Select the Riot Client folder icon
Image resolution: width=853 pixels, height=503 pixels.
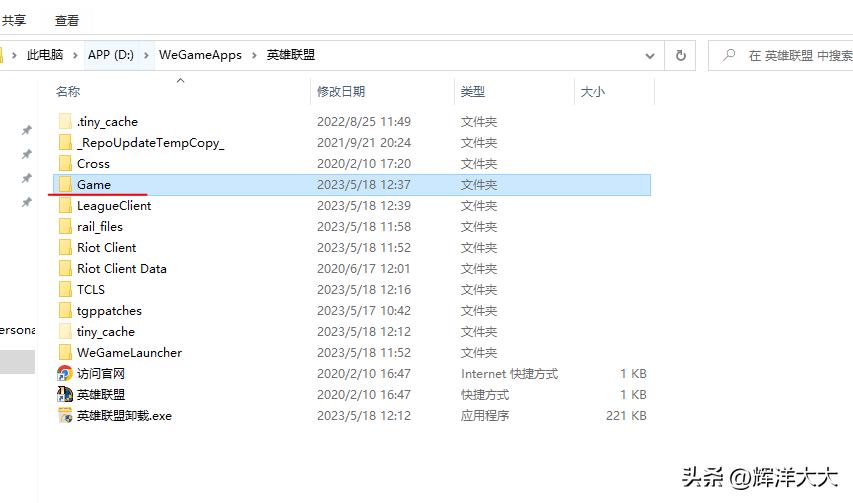[65, 247]
